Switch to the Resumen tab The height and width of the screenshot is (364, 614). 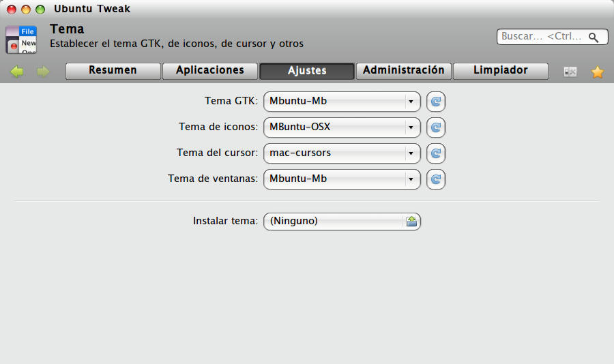click(x=113, y=71)
